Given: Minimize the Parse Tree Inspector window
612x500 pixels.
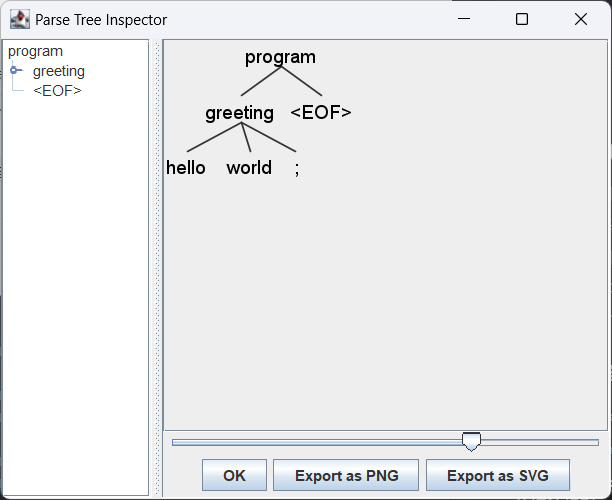Looking at the screenshot, I should pyautogui.click(x=464, y=19).
